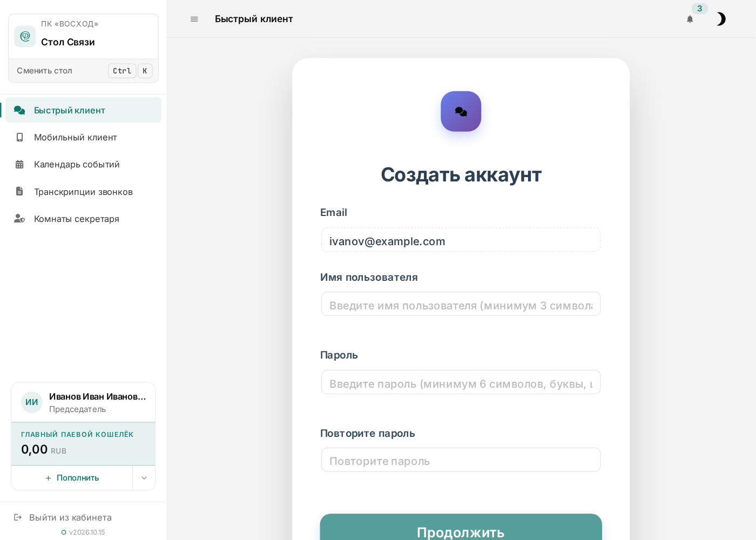The image size is (756, 540).
Task: Click the hamburger menu icon
Action: [194, 19]
